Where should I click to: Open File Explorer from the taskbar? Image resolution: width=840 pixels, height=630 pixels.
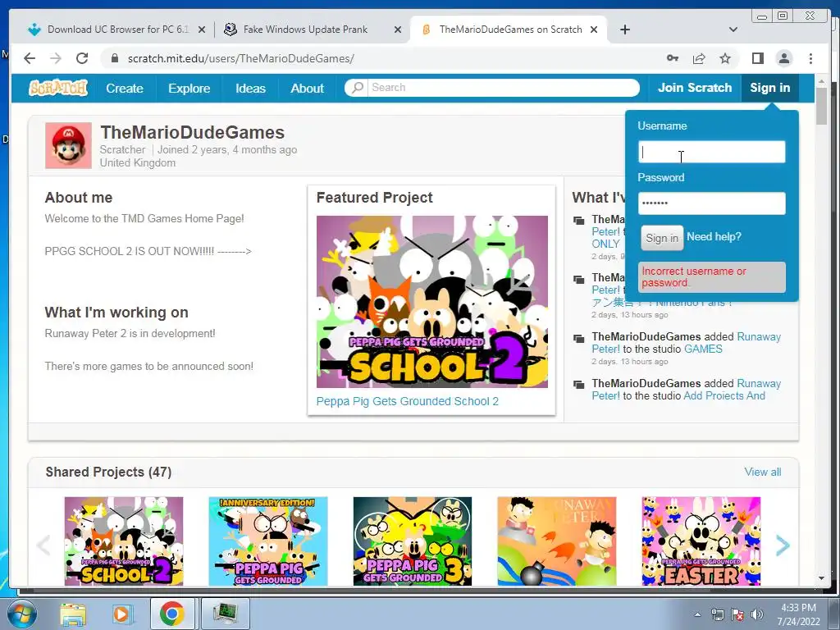[73, 614]
